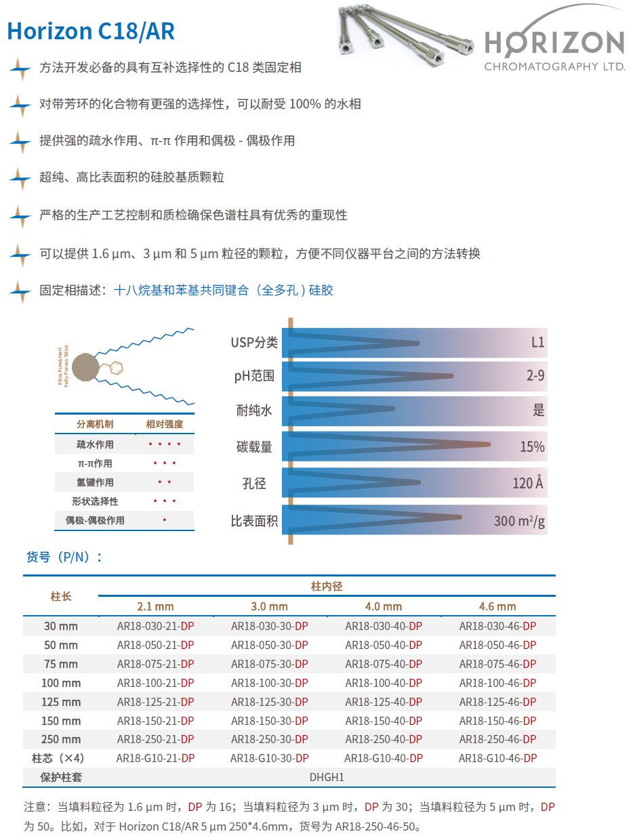Click part number AR18-250-46-DP
The width and height of the screenshot is (635, 840).
(x=497, y=740)
